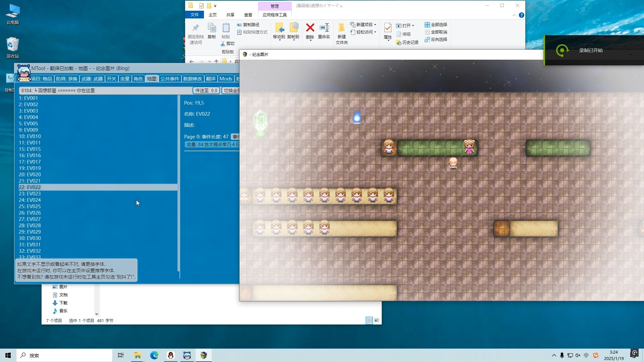644x362 pixels.
Task: Open quick access toolbar customize arrow
Action: pyautogui.click(x=215, y=6)
